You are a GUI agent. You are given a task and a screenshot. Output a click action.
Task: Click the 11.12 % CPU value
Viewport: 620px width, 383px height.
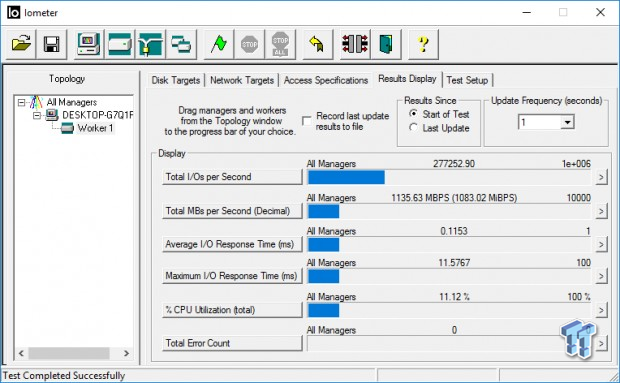coord(454,296)
